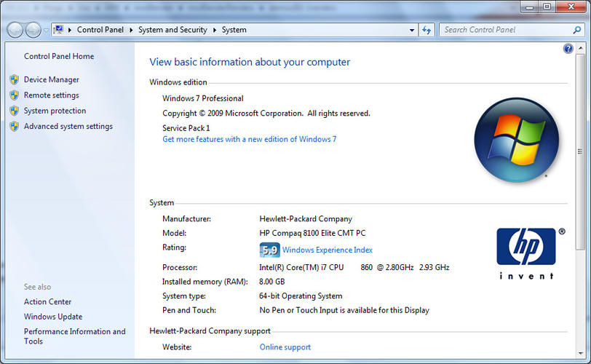Click the magnifier search icon
Image resolution: width=591 pixels, height=364 pixels.
coord(577,30)
